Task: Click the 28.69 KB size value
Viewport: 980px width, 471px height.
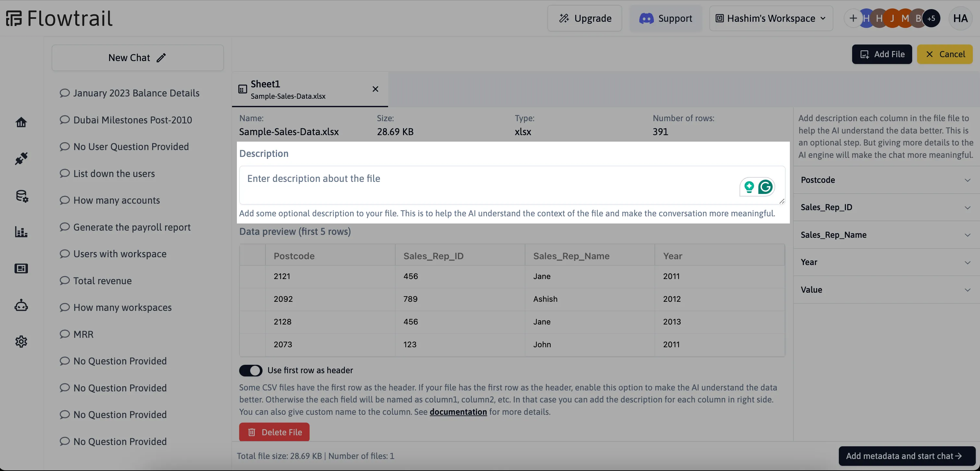Action: [395, 132]
